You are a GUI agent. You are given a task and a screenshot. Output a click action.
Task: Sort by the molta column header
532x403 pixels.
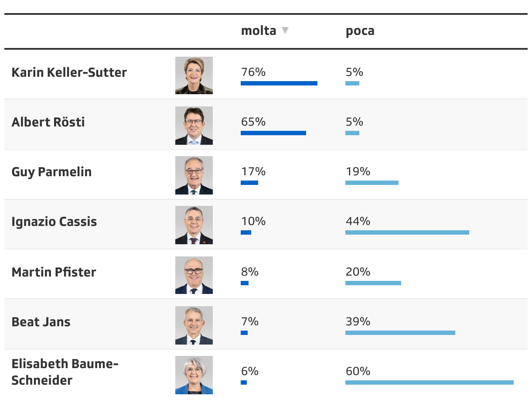coord(259,31)
